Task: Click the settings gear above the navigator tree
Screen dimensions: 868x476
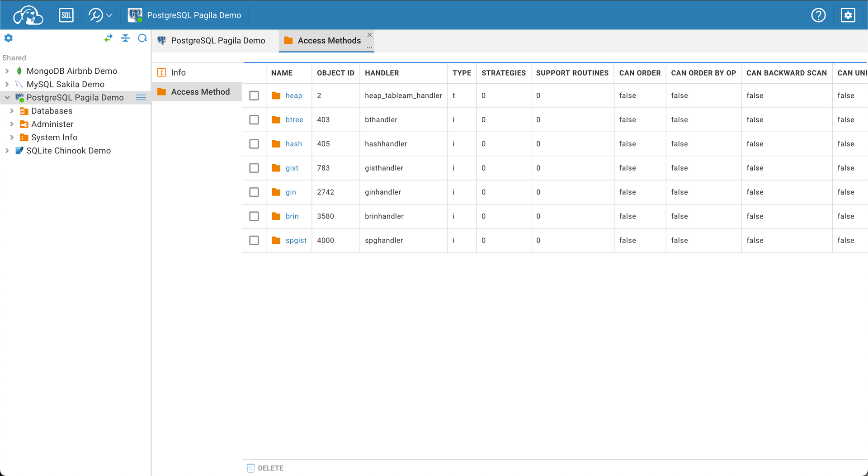Action: pos(8,38)
